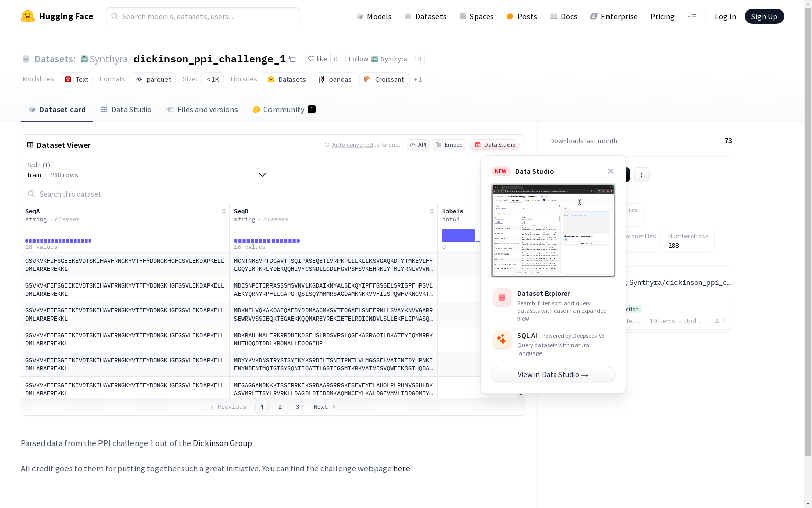Go to Datasets in the top navigation
The width and height of the screenshot is (812, 508).
425,16
